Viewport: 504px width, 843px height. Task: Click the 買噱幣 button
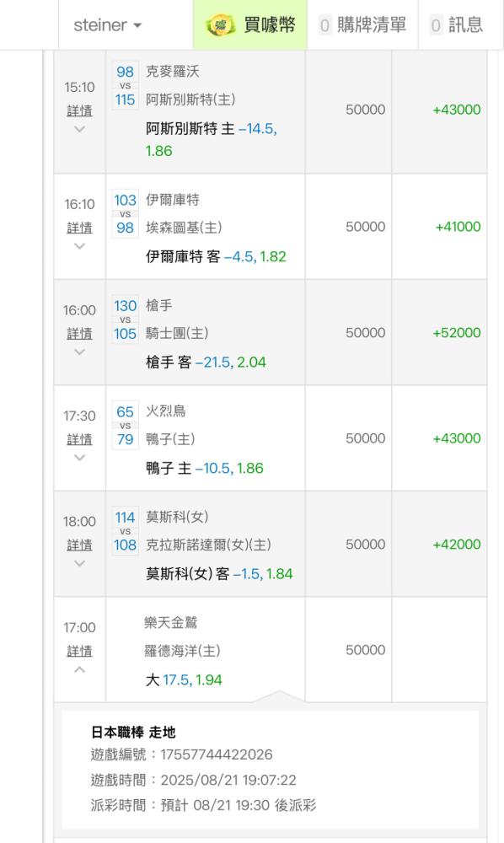click(x=249, y=24)
